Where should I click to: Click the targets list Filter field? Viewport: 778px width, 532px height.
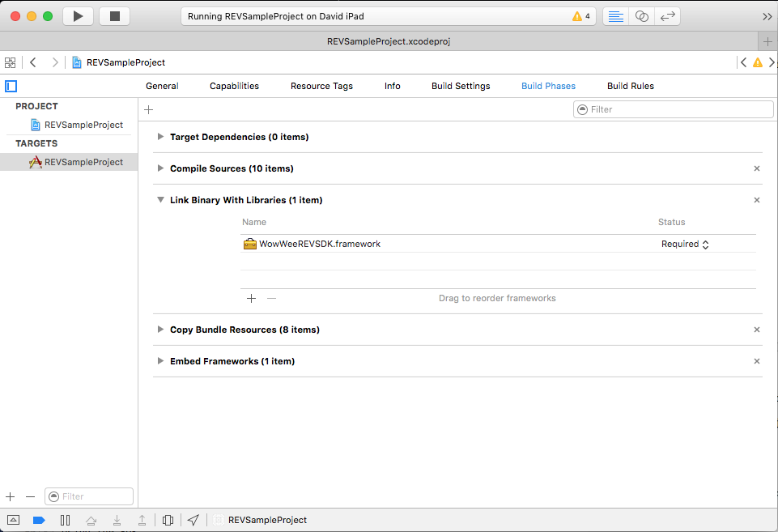click(89, 496)
